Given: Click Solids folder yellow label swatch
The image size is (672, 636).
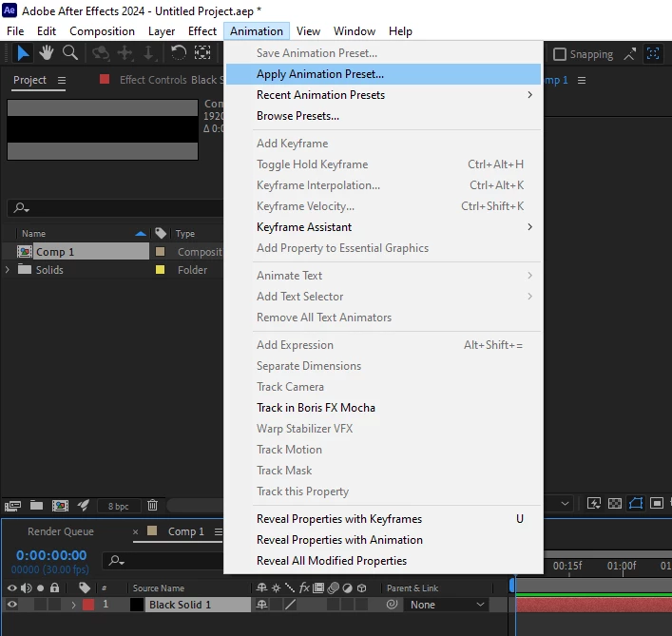Looking at the screenshot, I should (160, 270).
